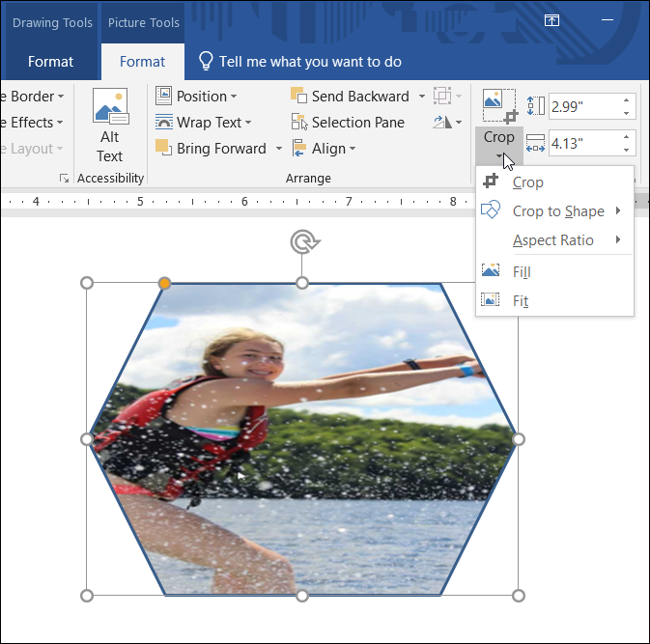Open the Picture Border dropdown
This screenshot has height=644, width=650.
[x=32, y=97]
